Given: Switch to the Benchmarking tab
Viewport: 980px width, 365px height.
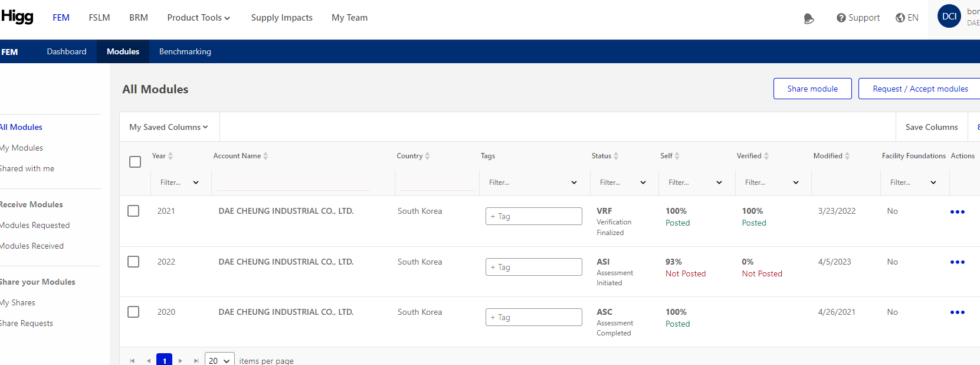Looking at the screenshot, I should point(185,51).
